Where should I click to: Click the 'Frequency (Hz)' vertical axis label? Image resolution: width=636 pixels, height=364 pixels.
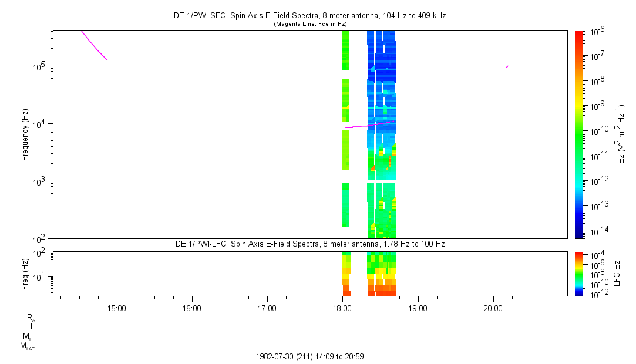click(x=25, y=134)
